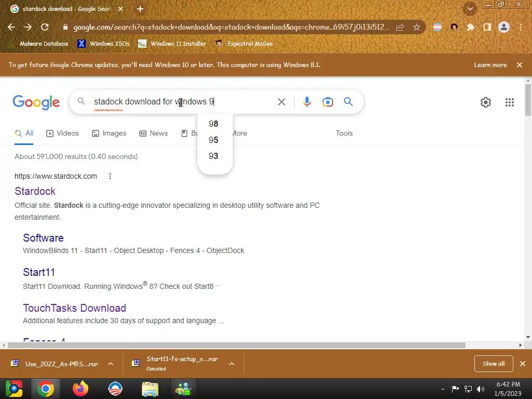
Task: Open options for stardock.com result
Action: [110, 176]
